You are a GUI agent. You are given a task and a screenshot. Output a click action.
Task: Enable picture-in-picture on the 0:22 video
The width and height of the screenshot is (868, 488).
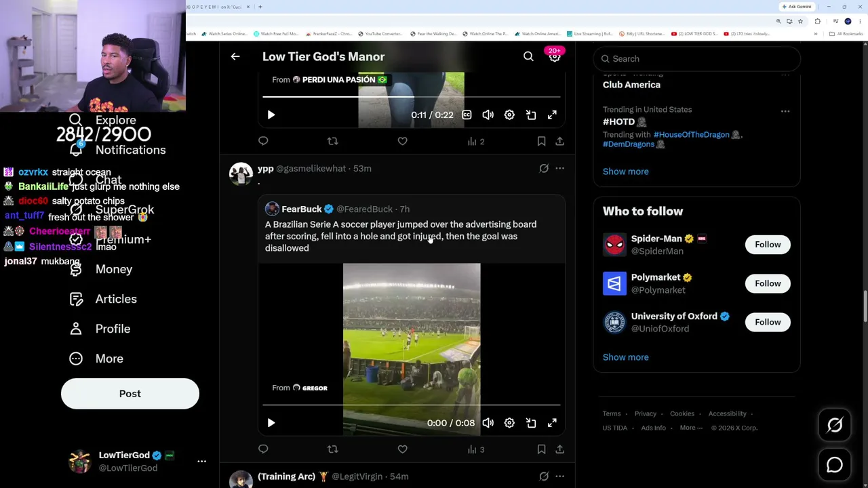tap(531, 115)
